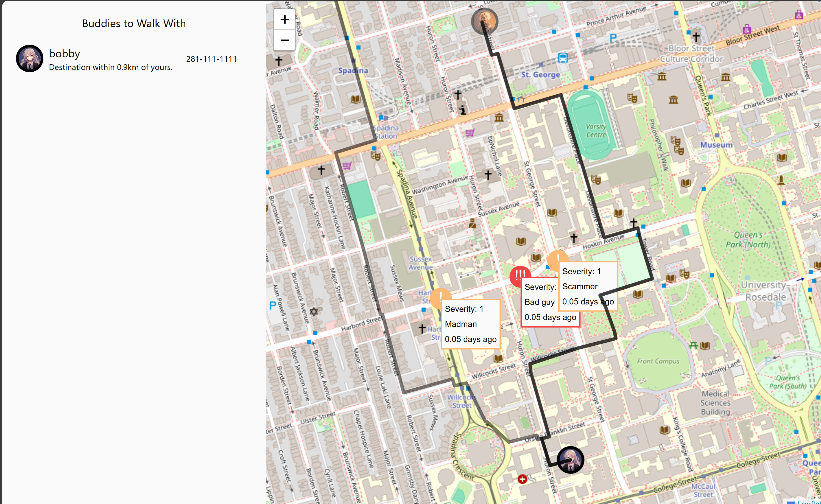Click the hospital red cross icon

[522, 479]
